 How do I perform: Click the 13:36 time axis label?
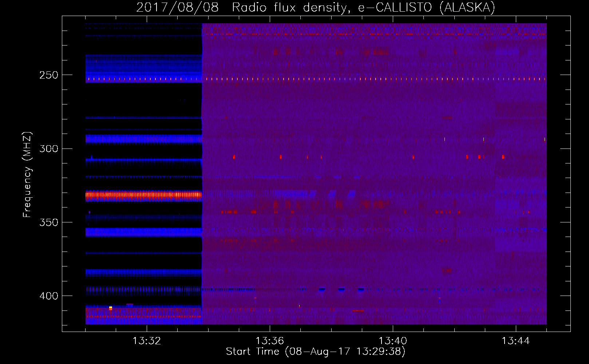click(270, 341)
